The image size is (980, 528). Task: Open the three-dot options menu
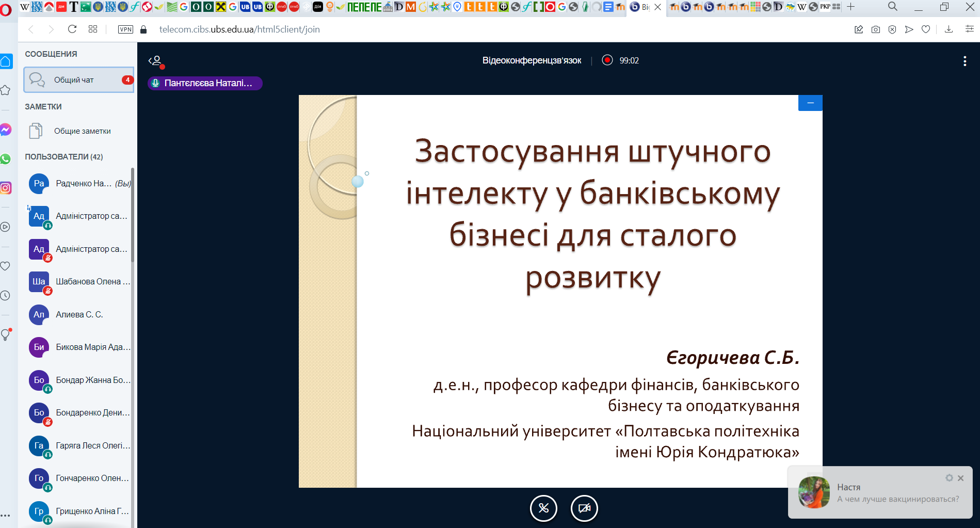(965, 61)
